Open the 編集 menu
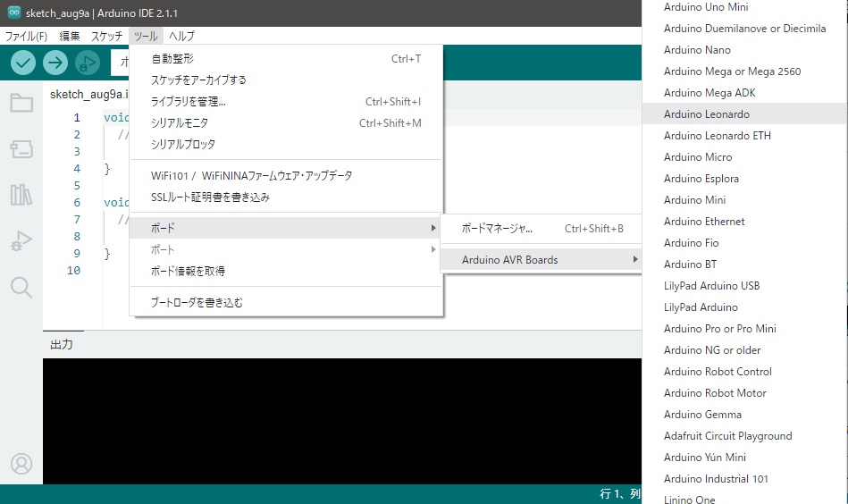848x504 pixels. [69, 37]
